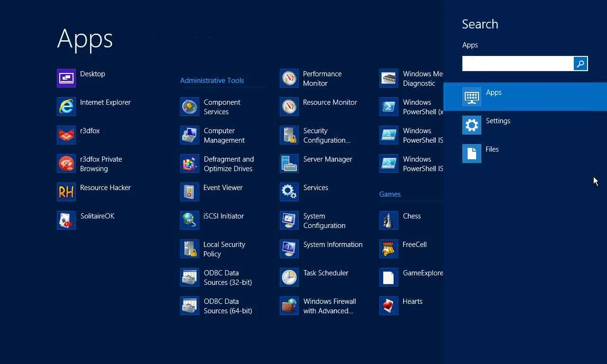Open Local Security Policy icon
This screenshot has height=364, width=607.
[190, 249]
